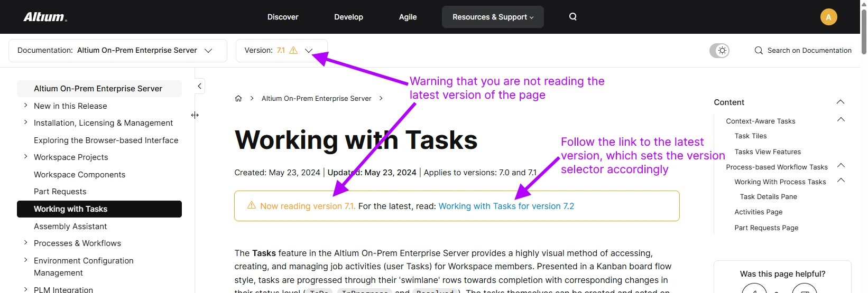Image resolution: width=868 pixels, height=293 pixels.
Task: Click the sidebar resize handle icon
Action: point(195,115)
